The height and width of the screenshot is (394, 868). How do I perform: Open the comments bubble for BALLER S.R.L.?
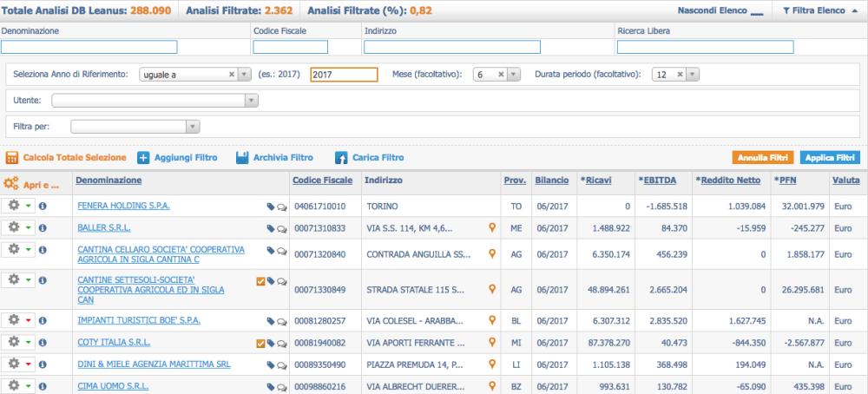click(x=282, y=229)
